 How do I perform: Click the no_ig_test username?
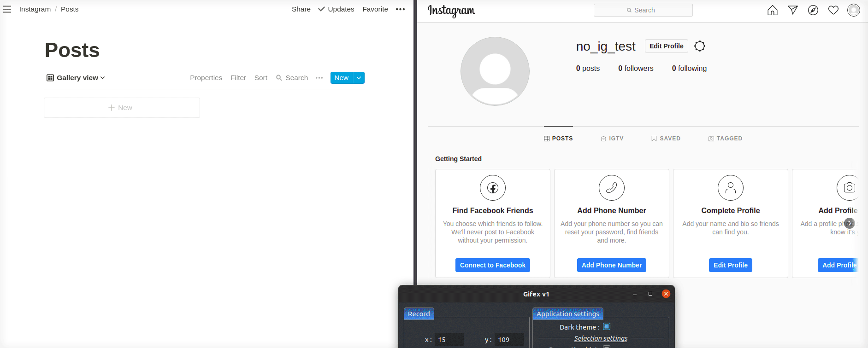click(606, 46)
